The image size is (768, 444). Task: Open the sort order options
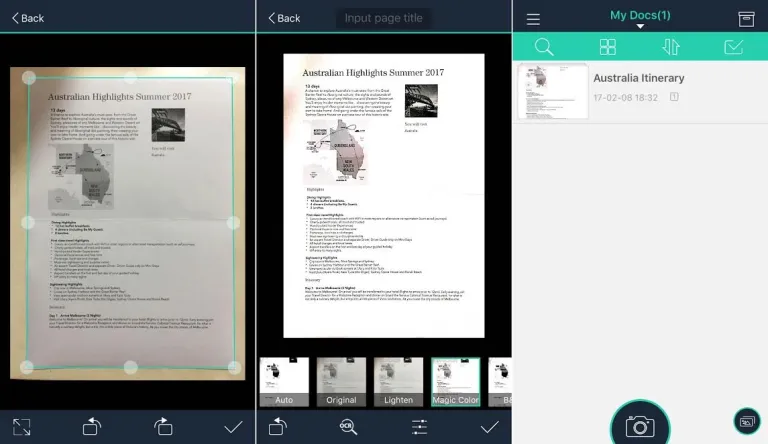[x=670, y=47]
